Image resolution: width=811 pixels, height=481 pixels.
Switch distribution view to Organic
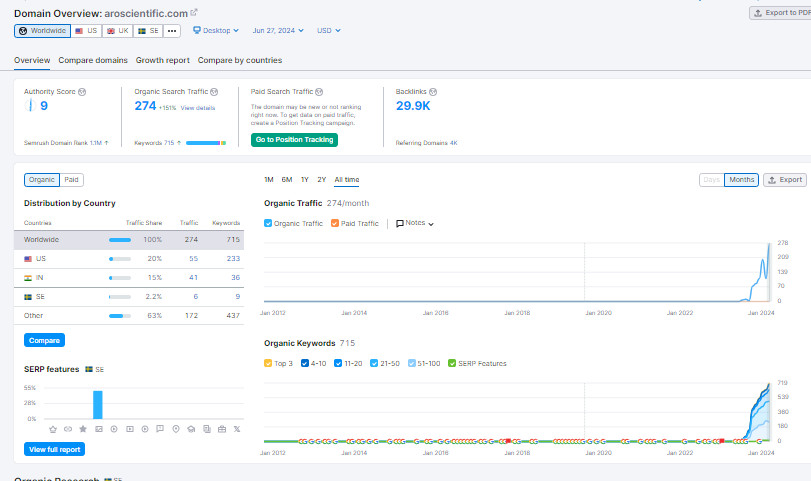point(41,179)
